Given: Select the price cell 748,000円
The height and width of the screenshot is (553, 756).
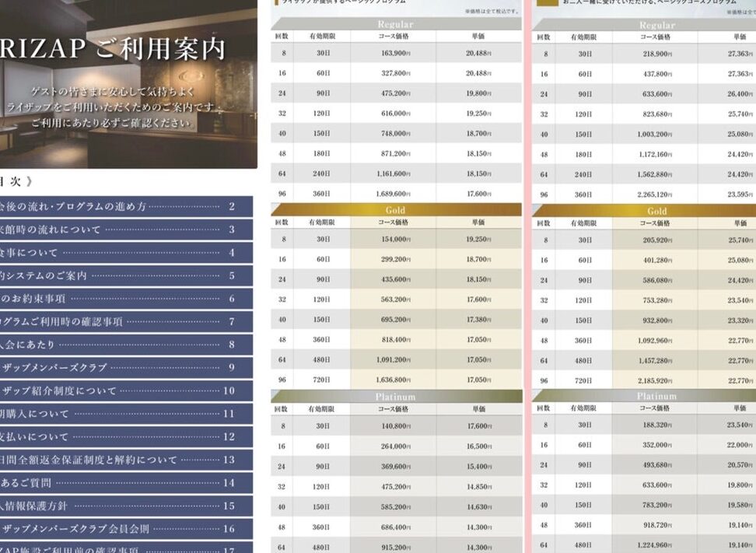Looking at the screenshot, I should coord(395,134).
